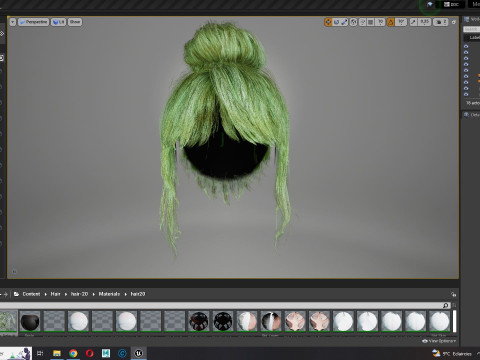480x360 pixels.
Task: Click the hat icon in top toolbar
Action: 430,4
